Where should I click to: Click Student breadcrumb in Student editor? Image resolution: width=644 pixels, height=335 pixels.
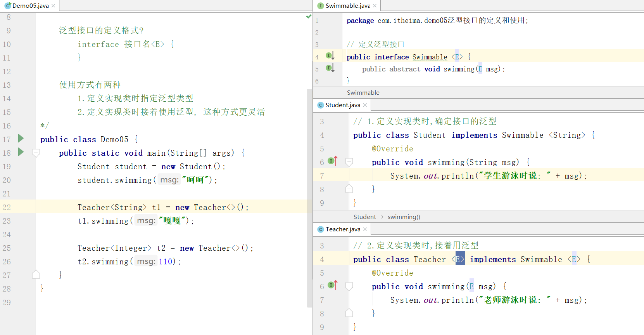(365, 217)
